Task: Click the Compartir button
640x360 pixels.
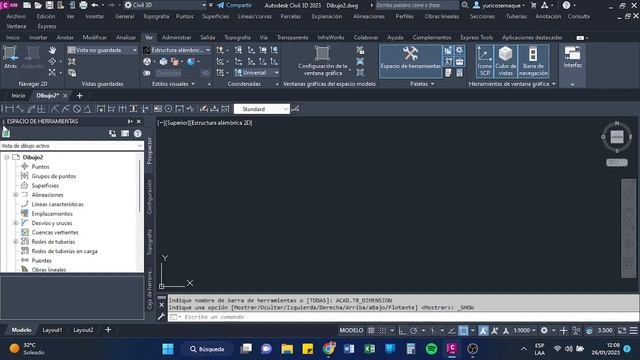Action: (235, 5)
